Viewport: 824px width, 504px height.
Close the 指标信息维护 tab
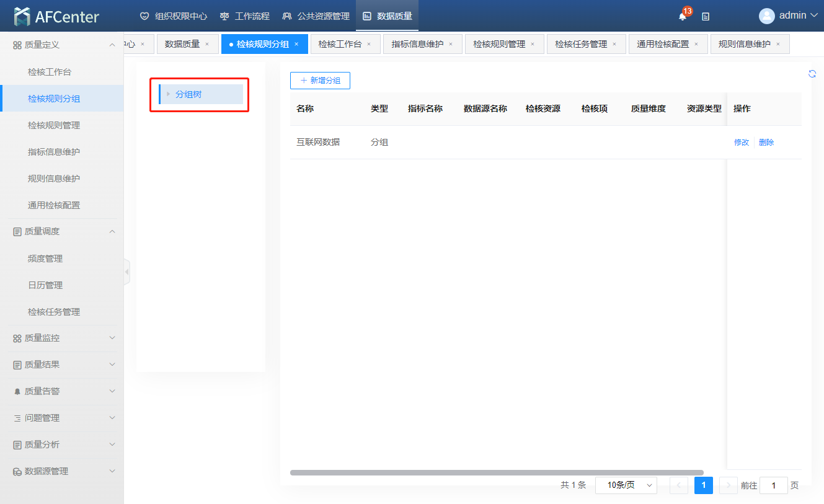coord(451,44)
